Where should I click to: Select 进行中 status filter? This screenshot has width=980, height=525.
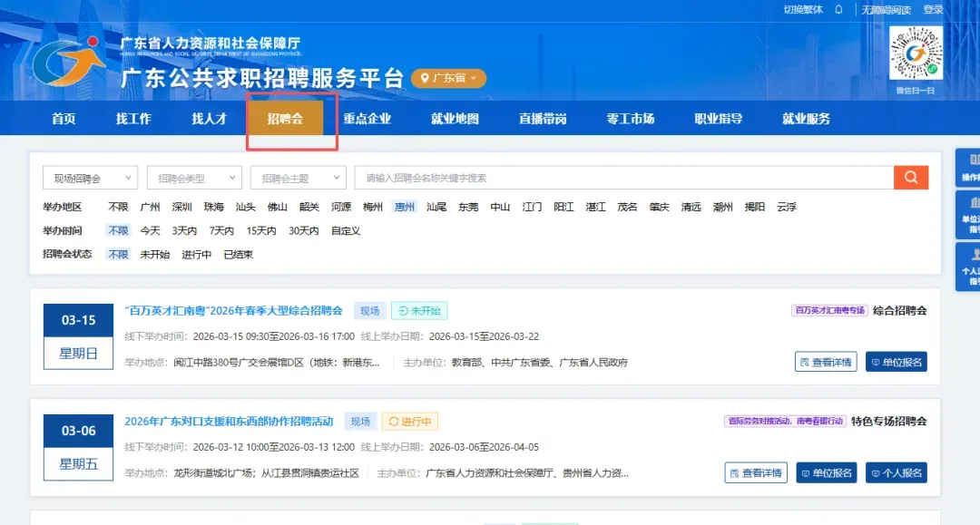tap(196, 254)
